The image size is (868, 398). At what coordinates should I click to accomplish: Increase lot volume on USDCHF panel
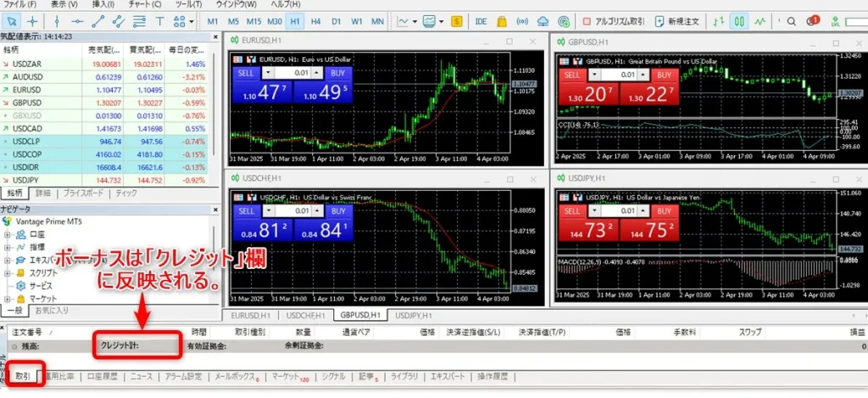click(317, 209)
